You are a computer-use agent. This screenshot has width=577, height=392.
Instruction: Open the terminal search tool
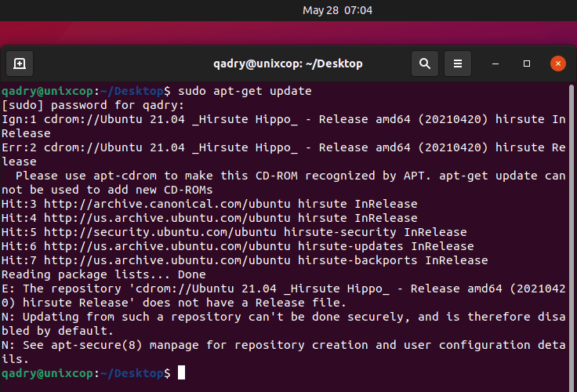pos(425,64)
